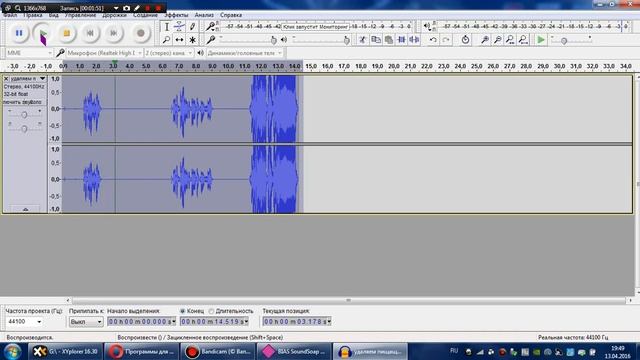Image resolution: width=640 pixels, height=360 pixels.
Task: Open the 'Правка' menu
Action: coord(33,15)
